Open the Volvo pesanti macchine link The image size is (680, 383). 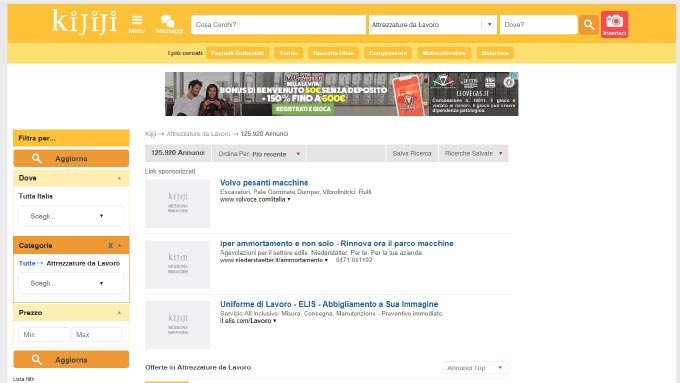tap(264, 183)
